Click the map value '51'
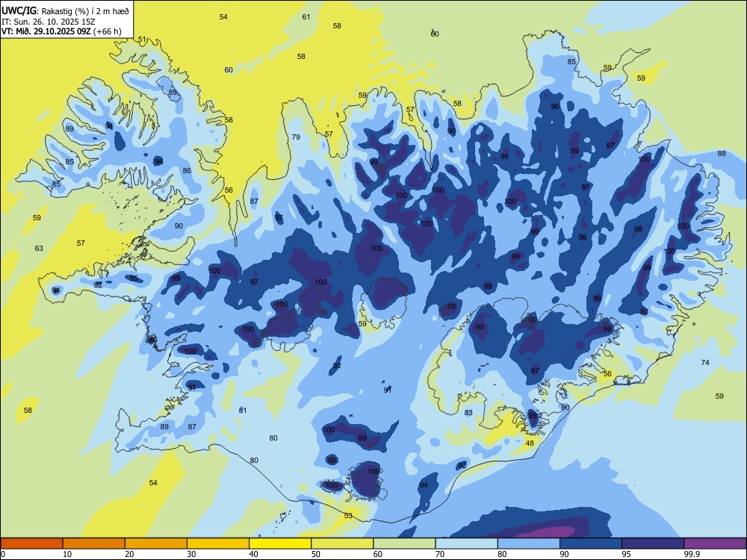The height and width of the screenshot is (560, 747). click(142, 40)
